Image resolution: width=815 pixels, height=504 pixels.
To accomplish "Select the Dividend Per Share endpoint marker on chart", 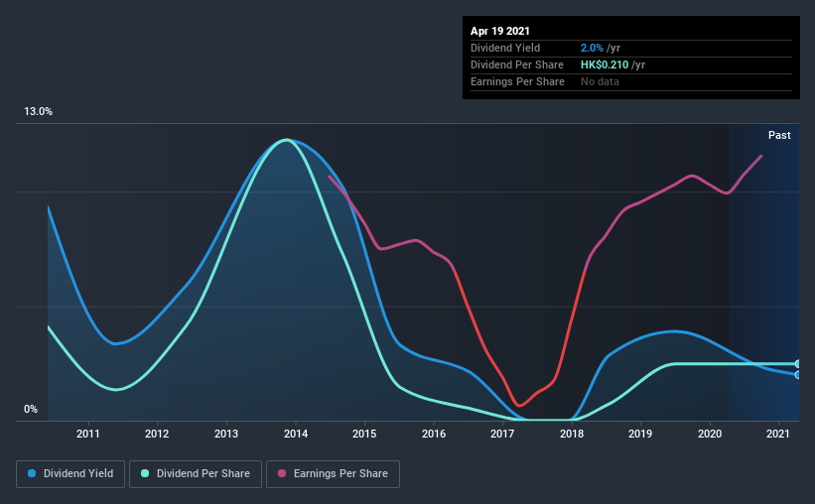I will coord(797,364).
